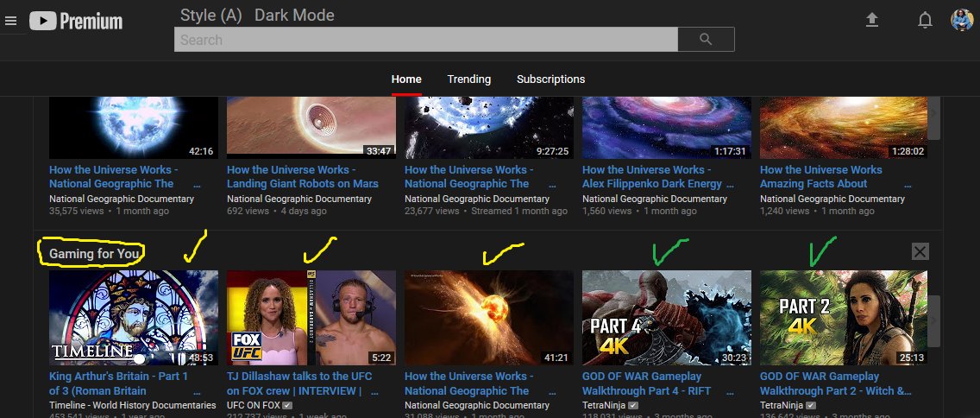
Task: Open National Geographic Documentary channel under 35,575 views video
Action: (122, 199)
